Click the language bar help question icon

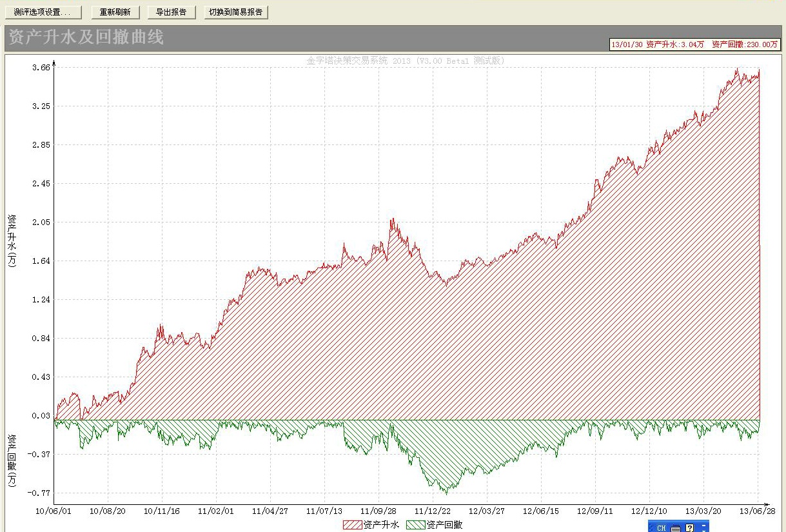[x=689, y=528]
